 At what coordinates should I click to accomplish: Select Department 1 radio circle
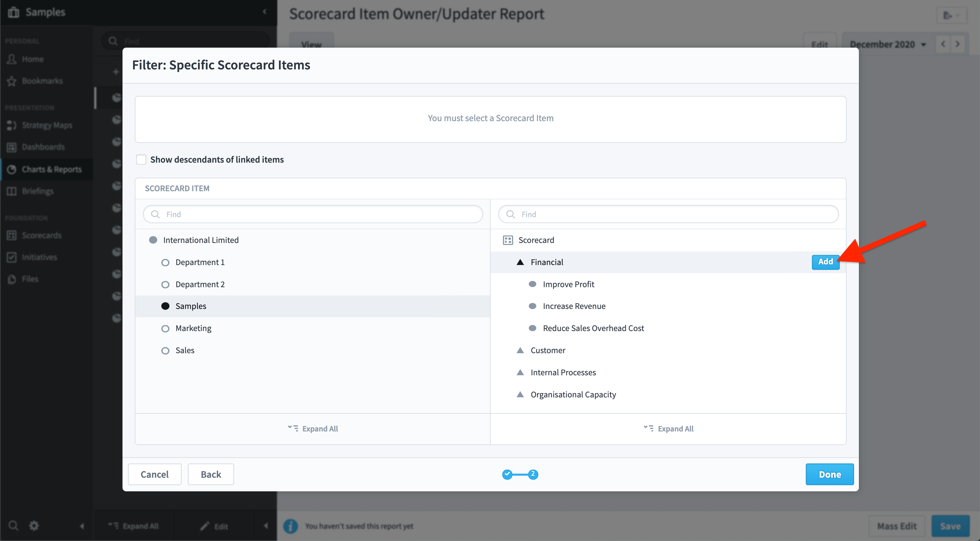[x=165, y=263]
